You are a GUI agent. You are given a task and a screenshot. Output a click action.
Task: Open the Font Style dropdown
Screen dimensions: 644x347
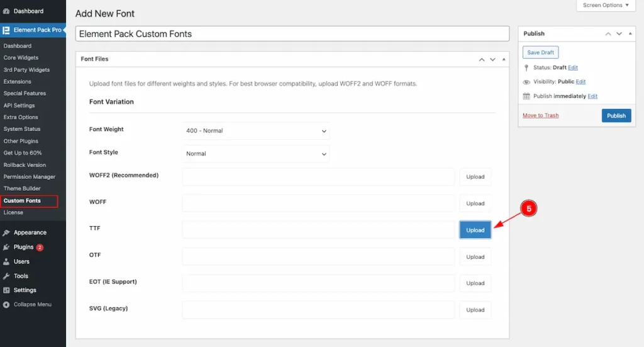pyautogui.click(x=256, y=154)
